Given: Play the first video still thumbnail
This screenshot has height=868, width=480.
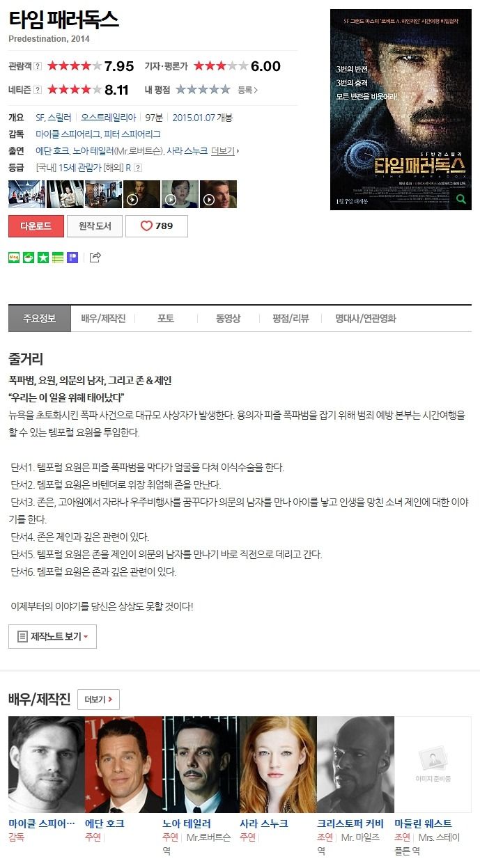Looking at the screenshot, I should [141, 194].
